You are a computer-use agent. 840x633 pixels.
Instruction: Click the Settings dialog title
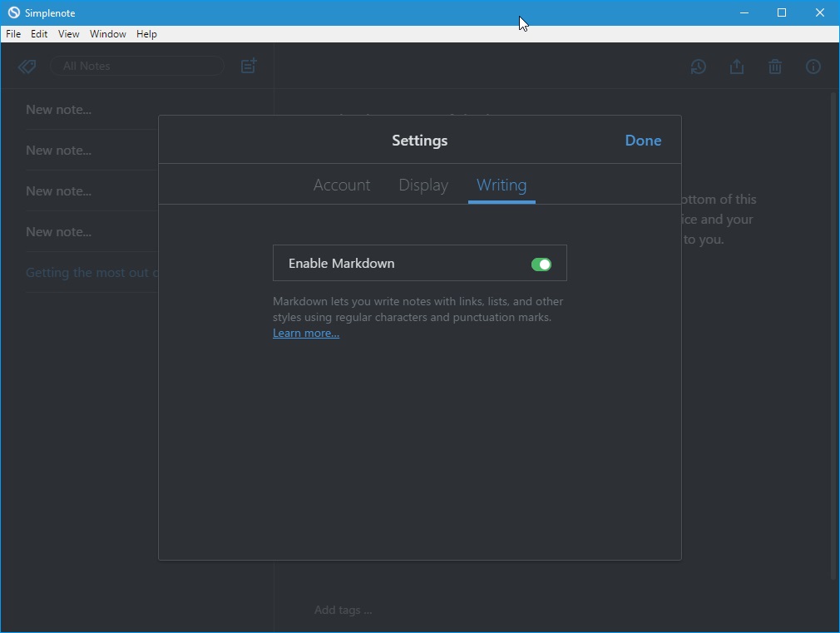pyautogui.click(x=419, y=141)
